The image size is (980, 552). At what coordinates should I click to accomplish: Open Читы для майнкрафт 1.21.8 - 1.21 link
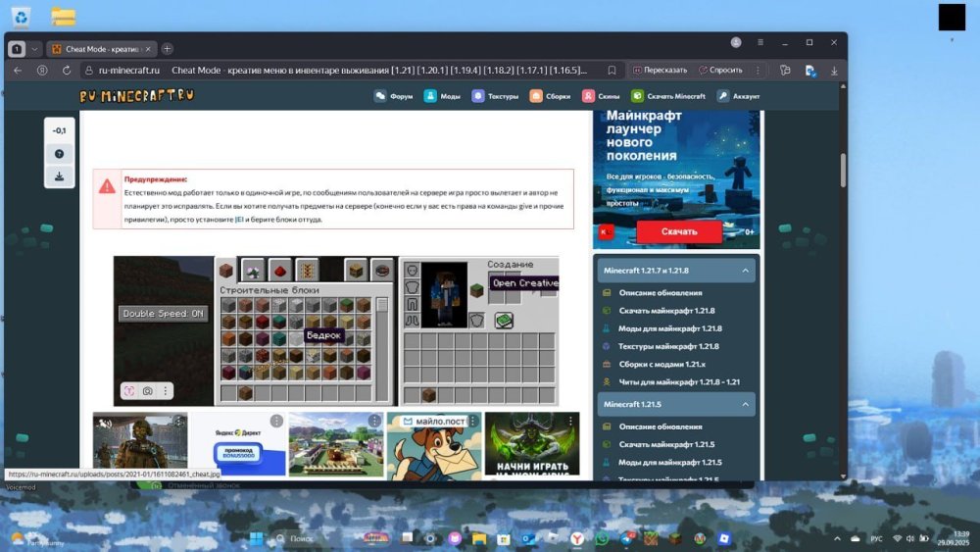[679, 382]
